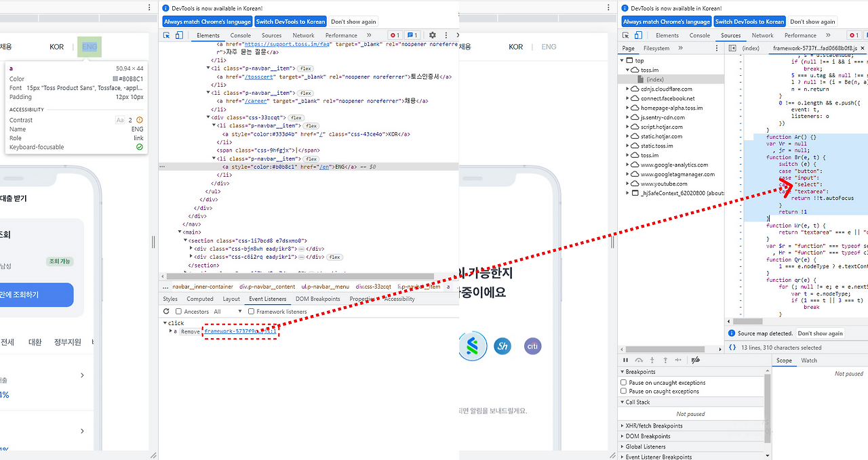Click pretty print braces icon
This screenshot has height=460, width=868.
coord(732,347)
